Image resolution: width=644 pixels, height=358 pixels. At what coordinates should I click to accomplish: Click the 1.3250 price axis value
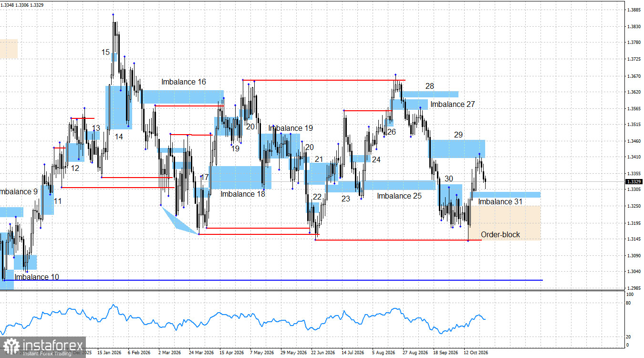tap(634, 206)
